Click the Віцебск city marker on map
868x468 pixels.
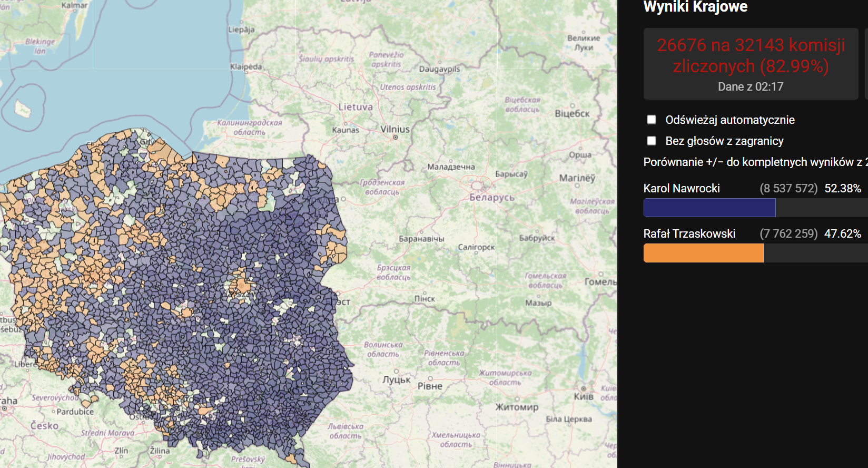coord(573,105)
